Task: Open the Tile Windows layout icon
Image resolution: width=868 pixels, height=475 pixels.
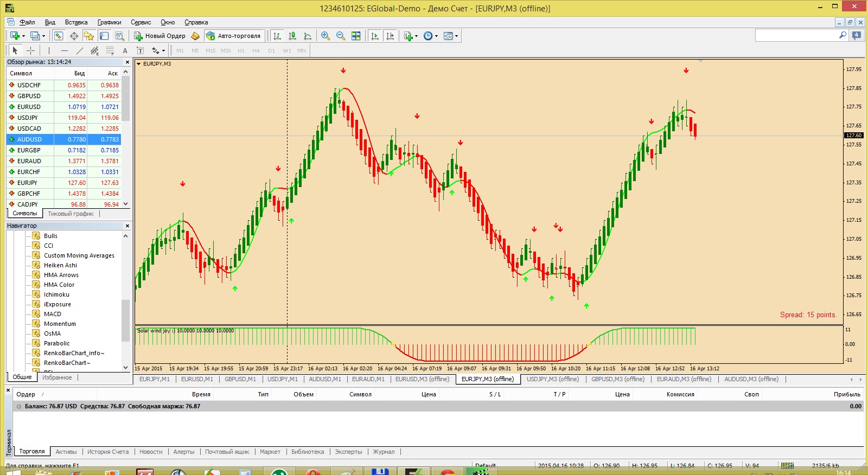Action: point(356,36)
